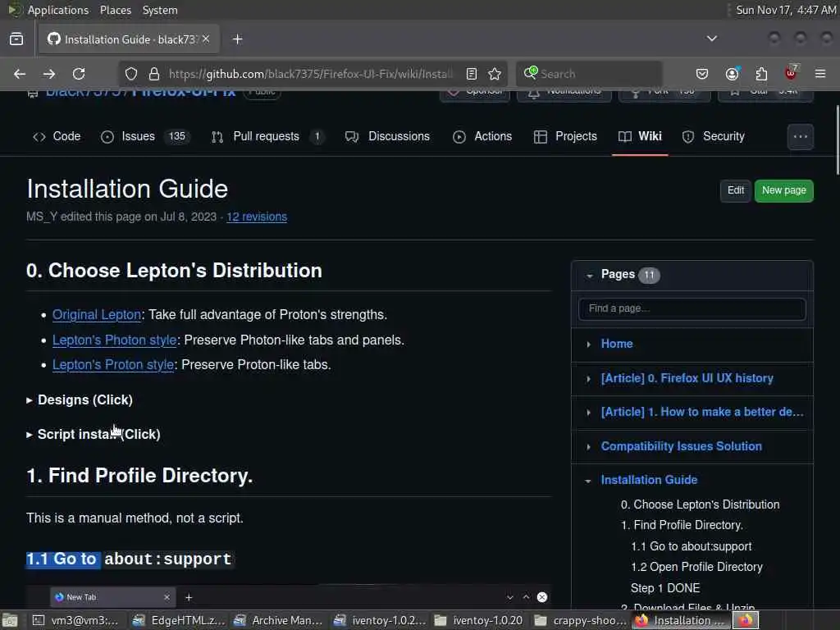The height and width of the screenshot is (630, 840).
Task: Open the Projects tab
Action: coord(565,137)
